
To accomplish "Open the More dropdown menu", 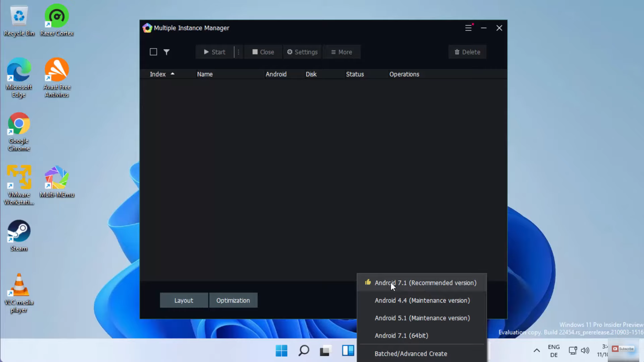I will coord(341,52).
